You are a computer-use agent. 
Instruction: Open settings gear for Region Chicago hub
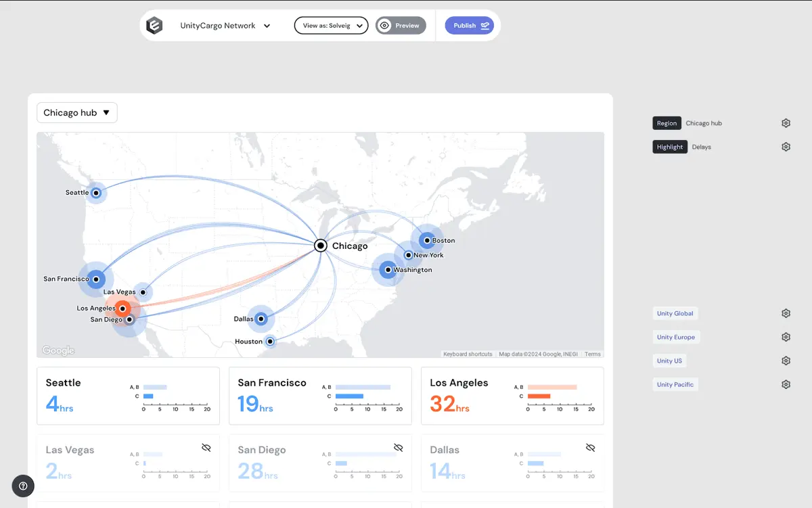point(786,123)
